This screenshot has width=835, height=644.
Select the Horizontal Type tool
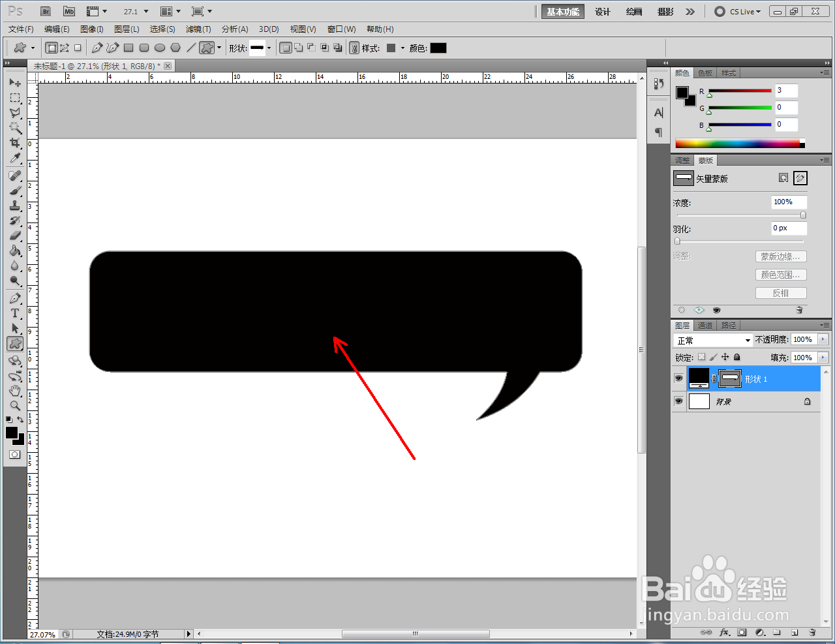pyautogui.click(x=15, y=313)
